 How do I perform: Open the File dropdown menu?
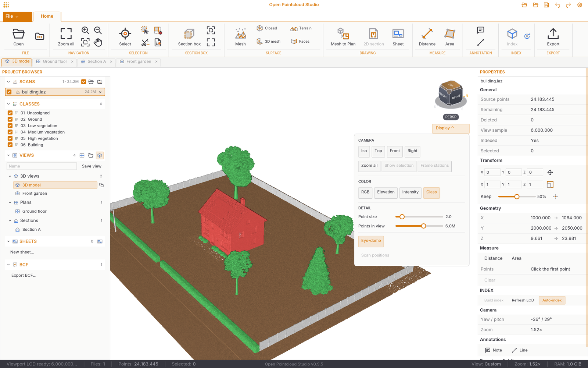tap(17, 17)
